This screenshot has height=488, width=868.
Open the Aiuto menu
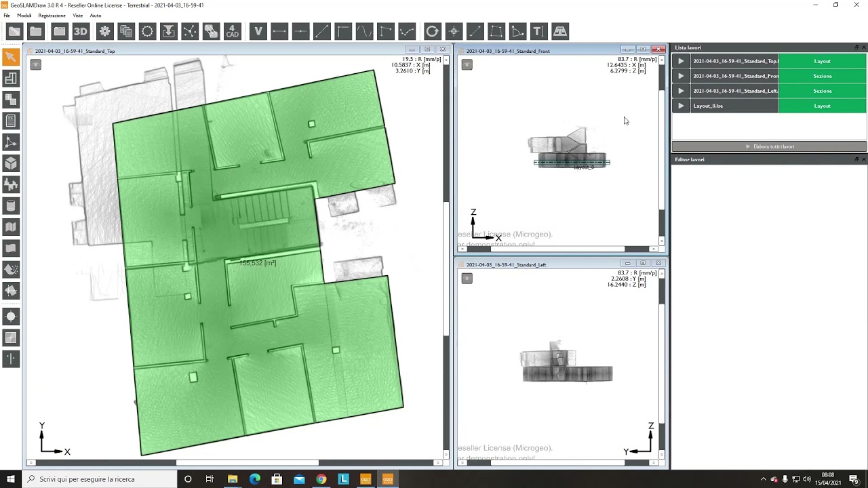96,15
